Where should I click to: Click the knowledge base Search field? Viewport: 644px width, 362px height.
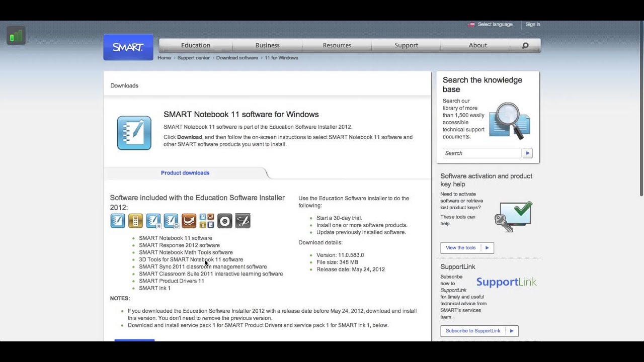(x=482, y=153)
